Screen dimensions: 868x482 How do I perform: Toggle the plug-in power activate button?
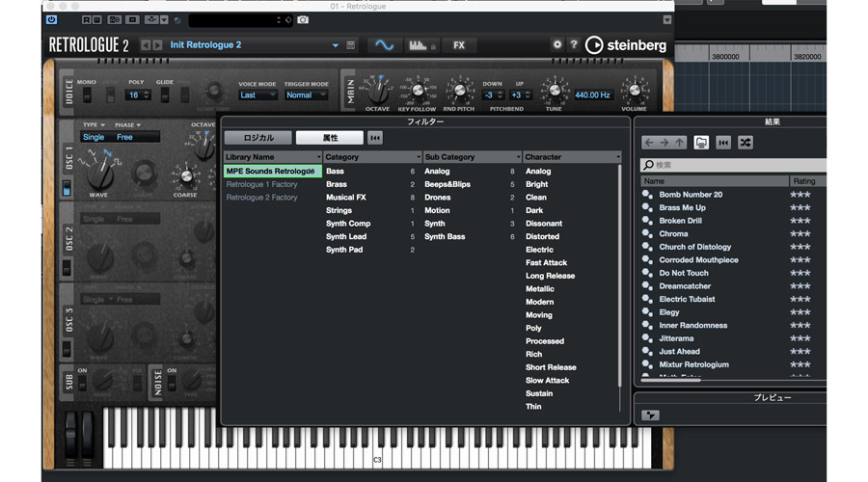[51, 19]
